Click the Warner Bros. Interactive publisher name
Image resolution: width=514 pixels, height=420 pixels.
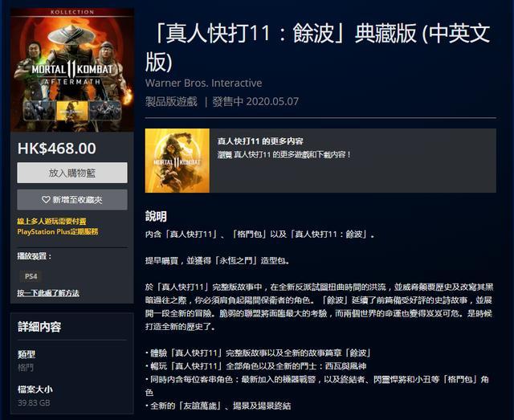pos(203,83)
